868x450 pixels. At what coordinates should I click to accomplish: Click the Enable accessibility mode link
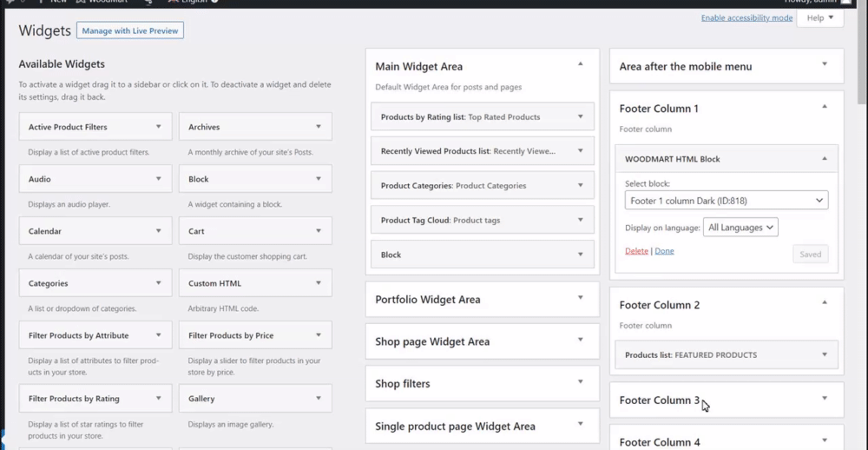(746, 18)
